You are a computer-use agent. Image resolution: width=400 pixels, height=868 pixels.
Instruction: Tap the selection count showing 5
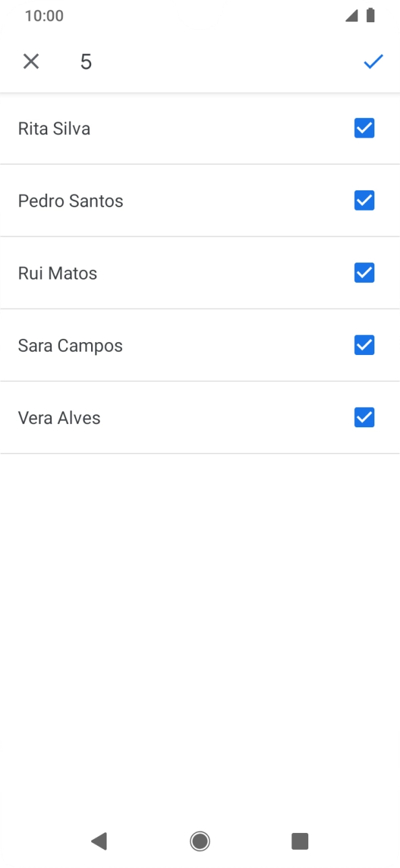point(86,61)
